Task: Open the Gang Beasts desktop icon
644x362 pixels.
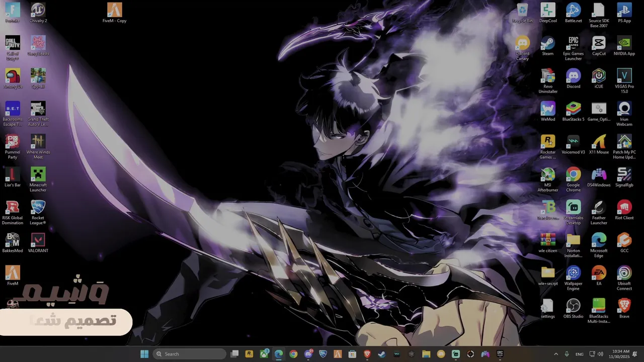Action: click(38, 46)
